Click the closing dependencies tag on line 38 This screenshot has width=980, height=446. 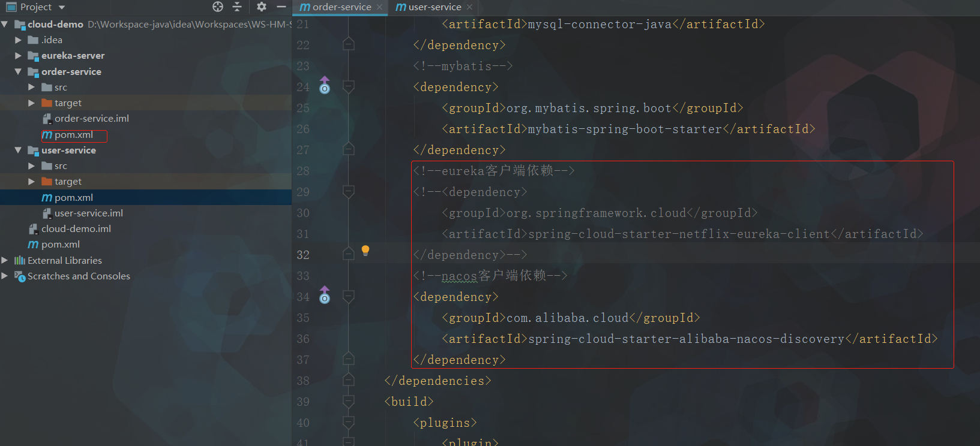pyautogui.click(x=437, y=381)
